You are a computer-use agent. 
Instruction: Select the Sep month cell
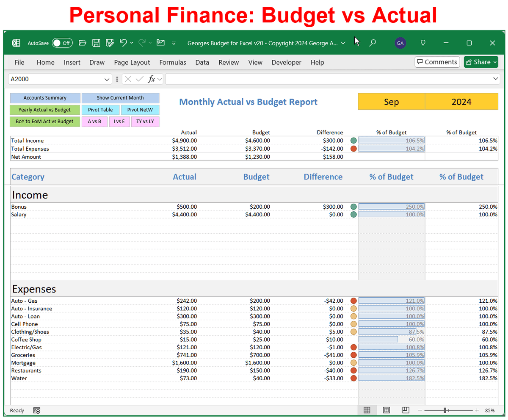[391, 102]
